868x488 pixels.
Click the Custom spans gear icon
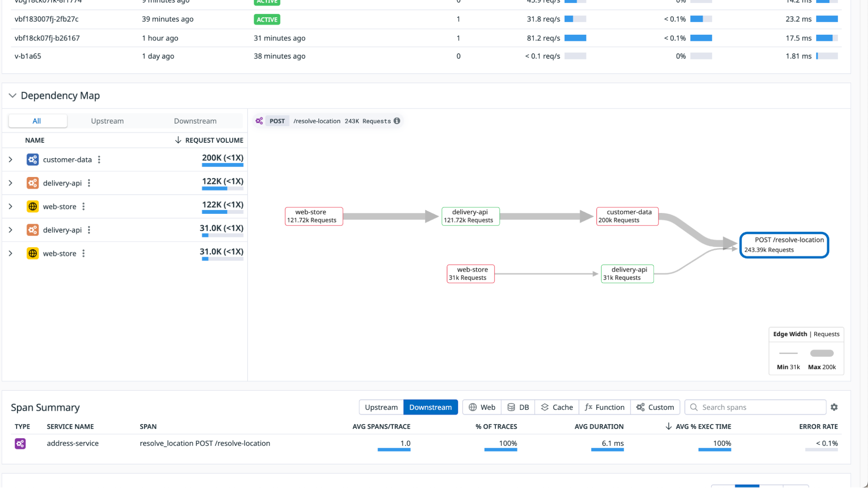pos(641,407)
